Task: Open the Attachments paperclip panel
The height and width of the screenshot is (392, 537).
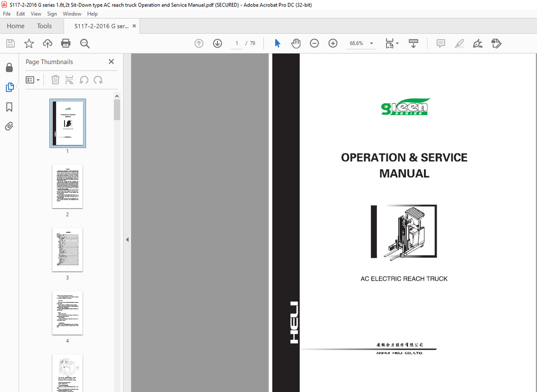Action: click(9, 126)
